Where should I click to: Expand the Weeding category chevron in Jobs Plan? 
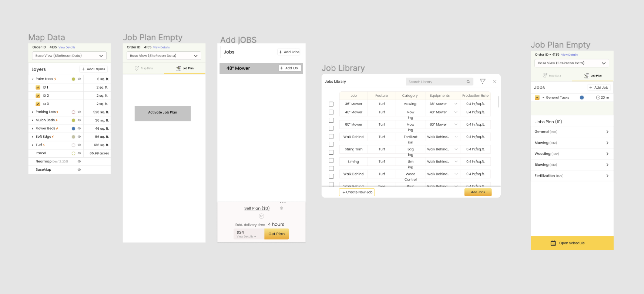(607, 154)
